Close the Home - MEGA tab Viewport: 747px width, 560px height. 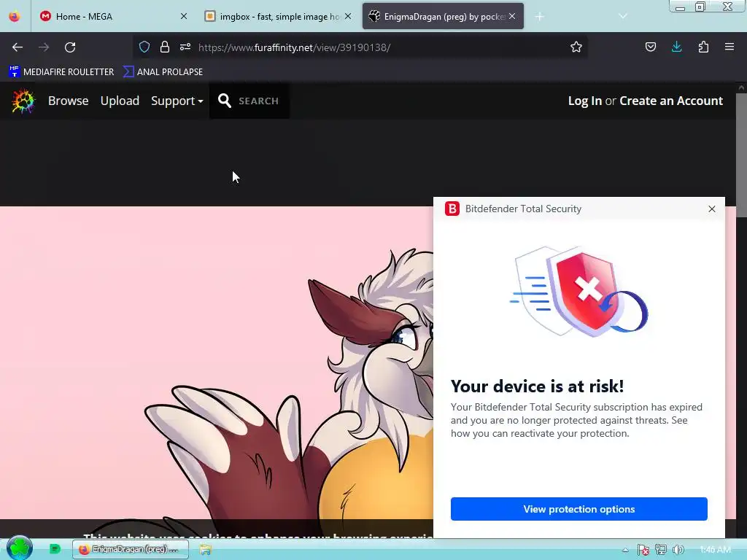pos(183,16)
